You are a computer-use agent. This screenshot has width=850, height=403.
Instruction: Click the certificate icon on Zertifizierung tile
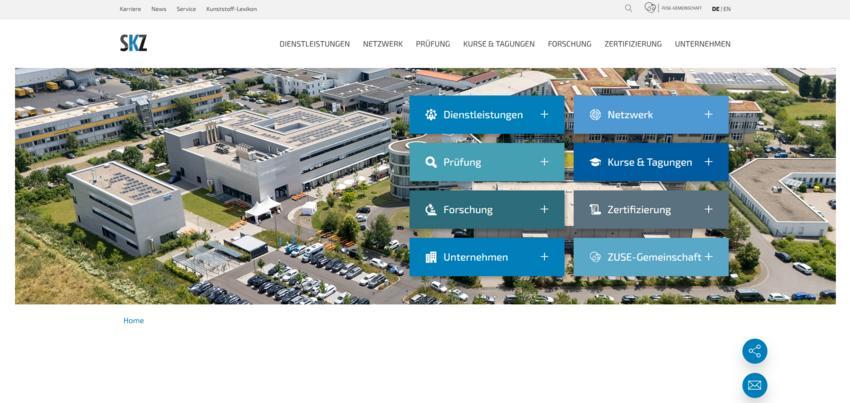[595, 209]
